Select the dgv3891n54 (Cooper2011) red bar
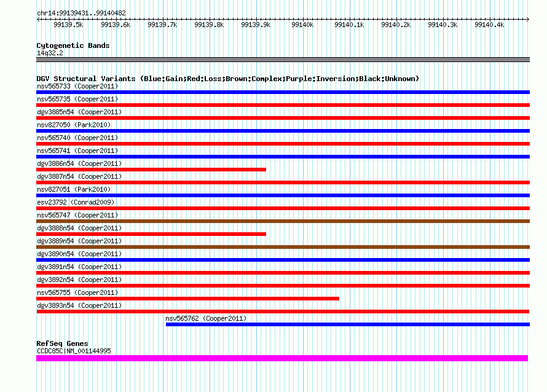 [x=283, y=273]
